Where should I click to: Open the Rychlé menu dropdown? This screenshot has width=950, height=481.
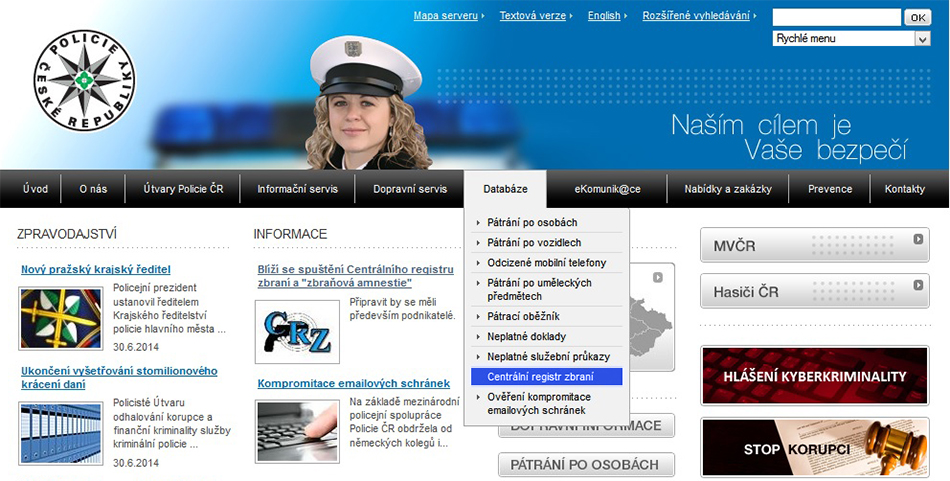(851, 39)
